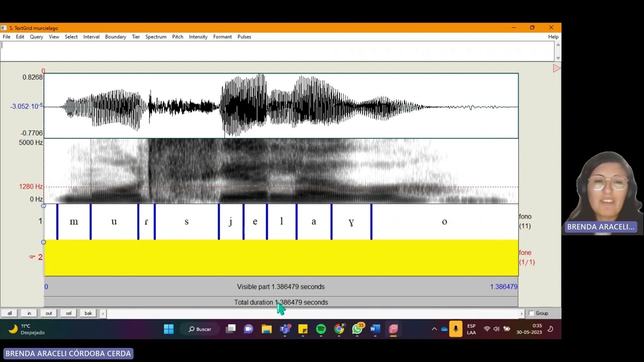Open Microsoft Word from taskbar
This screenshot has width=644, height=362.
(375, 329)
